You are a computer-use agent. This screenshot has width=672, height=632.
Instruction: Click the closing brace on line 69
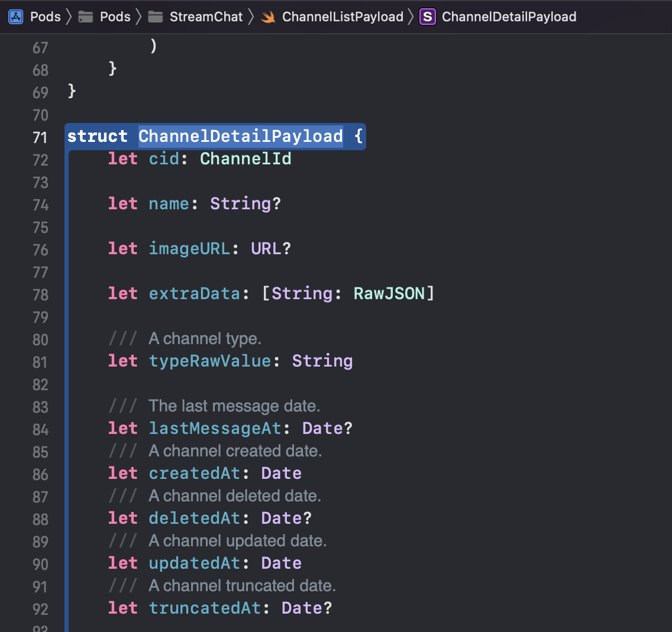72,91
